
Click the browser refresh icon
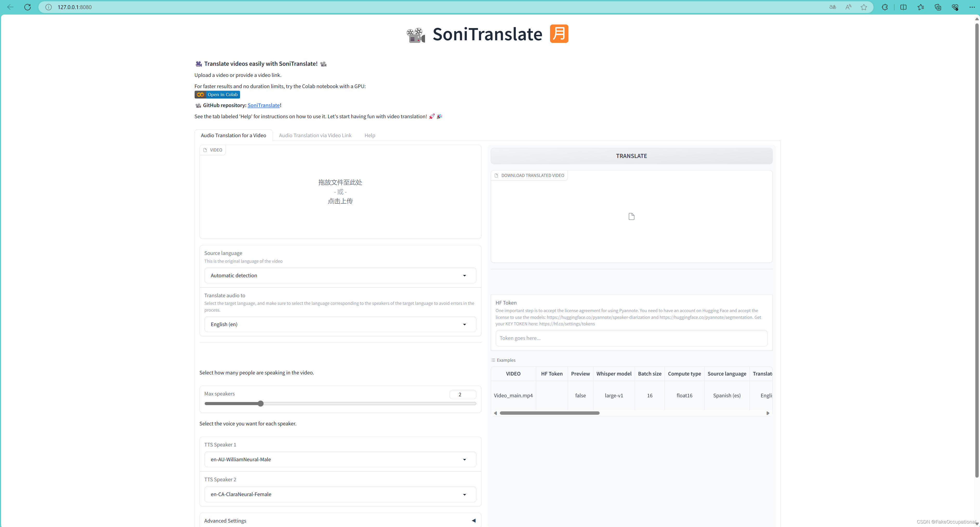(27, 7)
